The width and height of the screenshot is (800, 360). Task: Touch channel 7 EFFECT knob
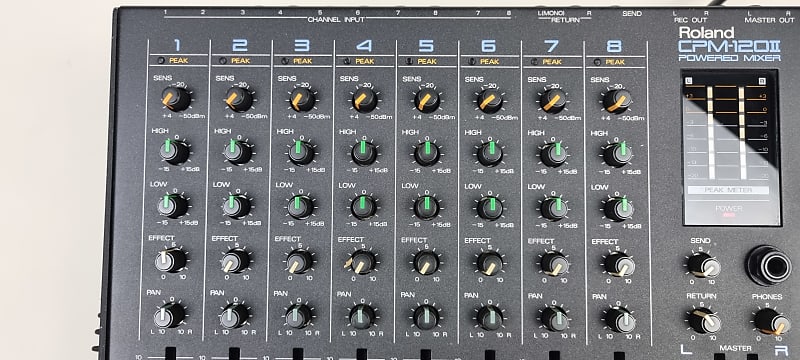tap(554, 264)
